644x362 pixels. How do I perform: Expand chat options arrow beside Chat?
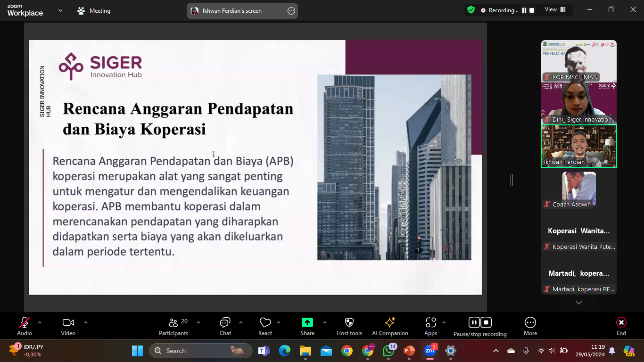[x=241, y=322]
